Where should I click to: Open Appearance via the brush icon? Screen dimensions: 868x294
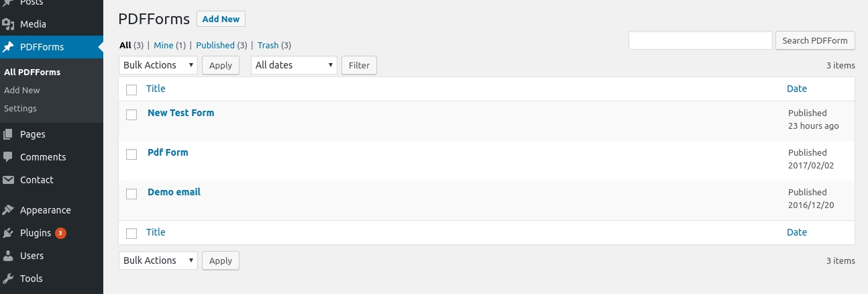click(8, 210)
